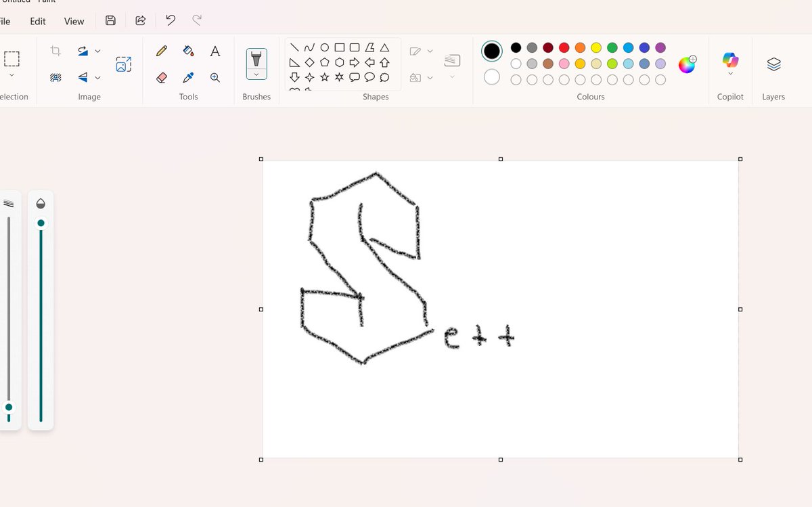
Task: Click the rectangular Selection tool
Action: [12, 58]
